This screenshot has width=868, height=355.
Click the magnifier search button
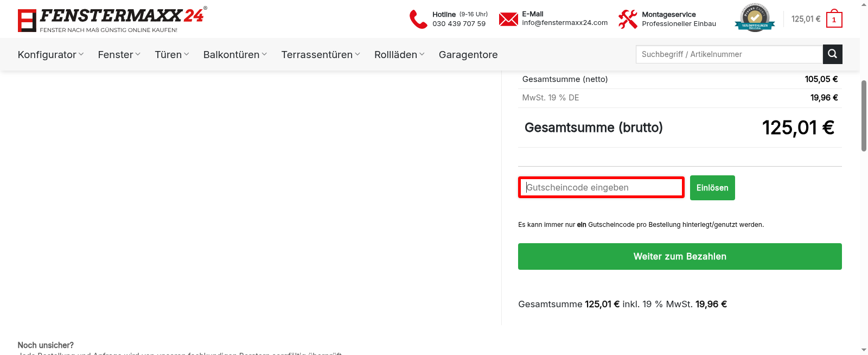coord(833,54)
